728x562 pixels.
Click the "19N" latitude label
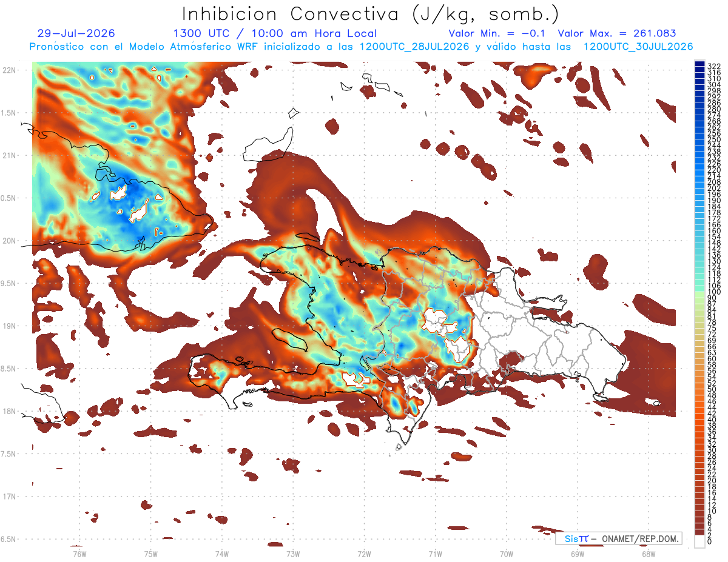point(9,326)
